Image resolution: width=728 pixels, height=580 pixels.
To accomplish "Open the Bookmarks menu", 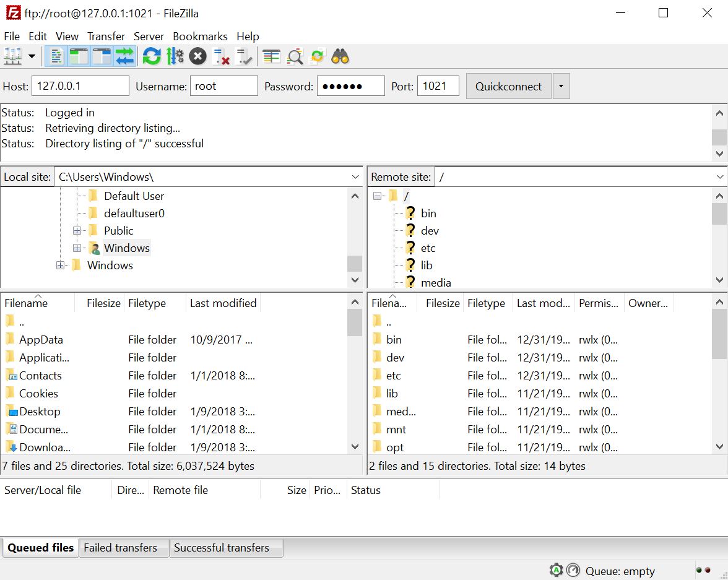I will pos(200,37).
